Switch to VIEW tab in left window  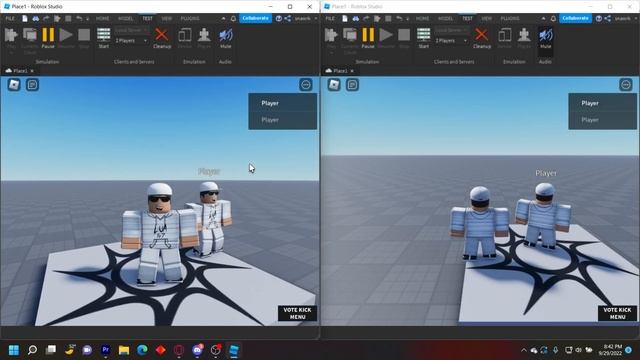click(167, 18)
